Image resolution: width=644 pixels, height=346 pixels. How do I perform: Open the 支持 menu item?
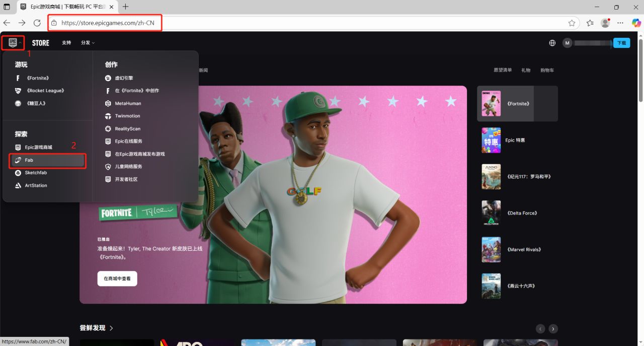click(x=66, y=43)
